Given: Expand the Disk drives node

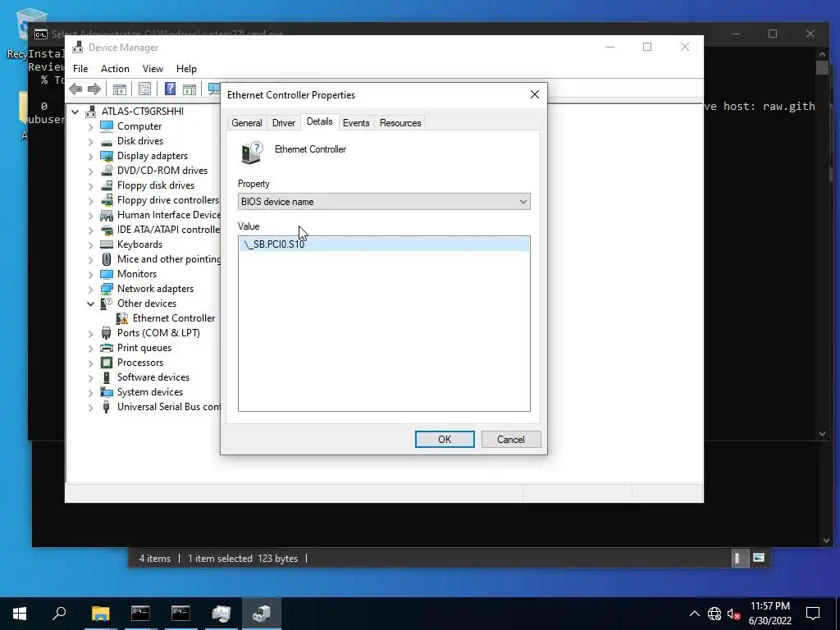Looking at the screenshot, I should (x=90, y=141).
